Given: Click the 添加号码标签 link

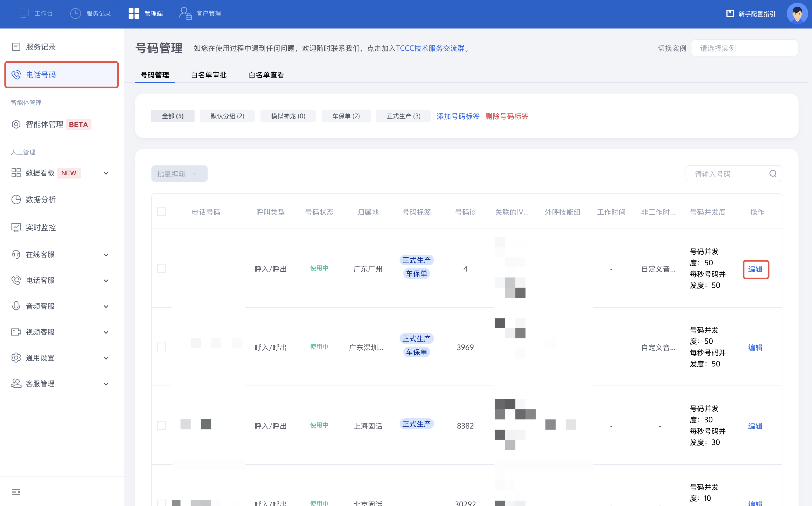Looking at the screenshot, I should click(x=458, y=116).
